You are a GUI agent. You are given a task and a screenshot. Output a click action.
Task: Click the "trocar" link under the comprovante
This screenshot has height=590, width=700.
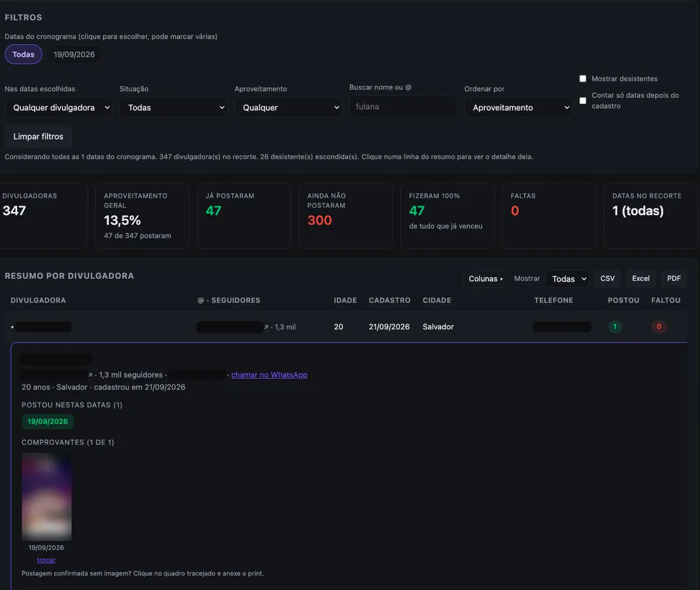point(46,560)
